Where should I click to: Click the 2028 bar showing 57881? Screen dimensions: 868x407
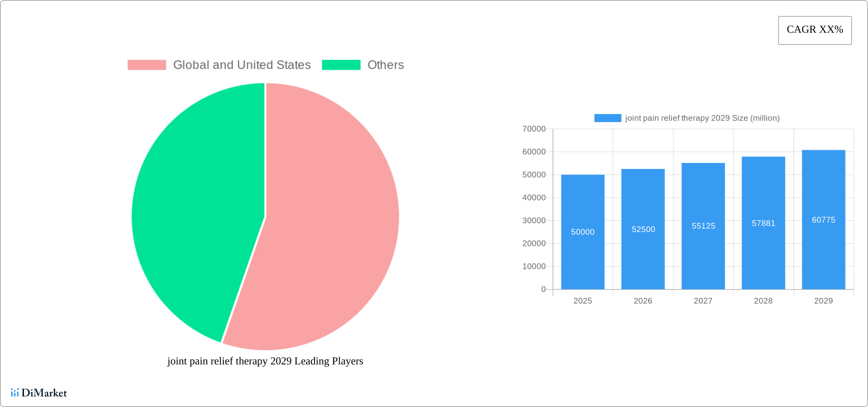tap(763, 223)
